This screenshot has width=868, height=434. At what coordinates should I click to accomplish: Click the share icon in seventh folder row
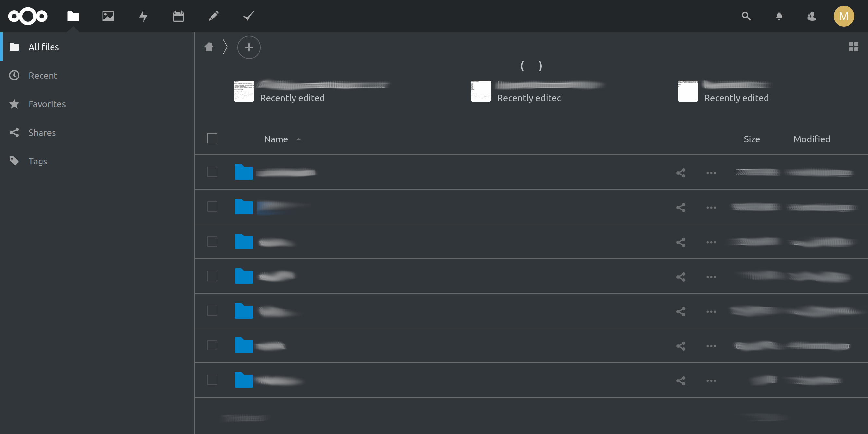(x=681, y=381)
